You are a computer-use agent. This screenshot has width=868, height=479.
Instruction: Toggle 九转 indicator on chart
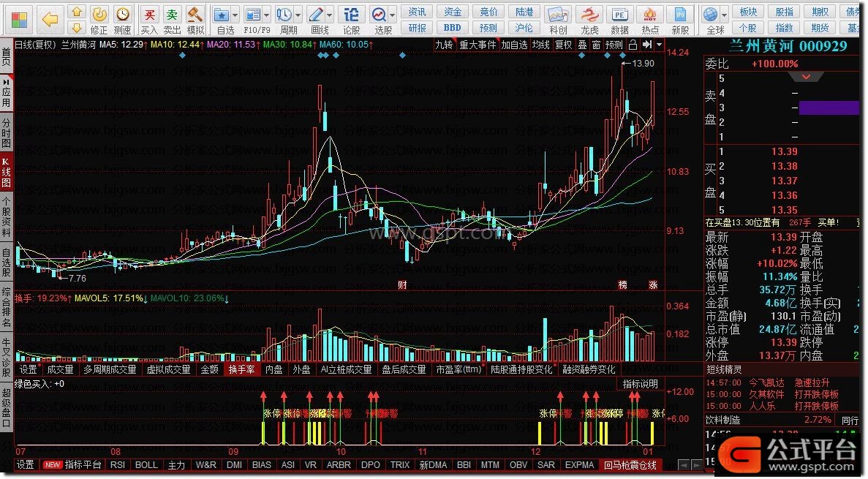(x=444, y=45)
